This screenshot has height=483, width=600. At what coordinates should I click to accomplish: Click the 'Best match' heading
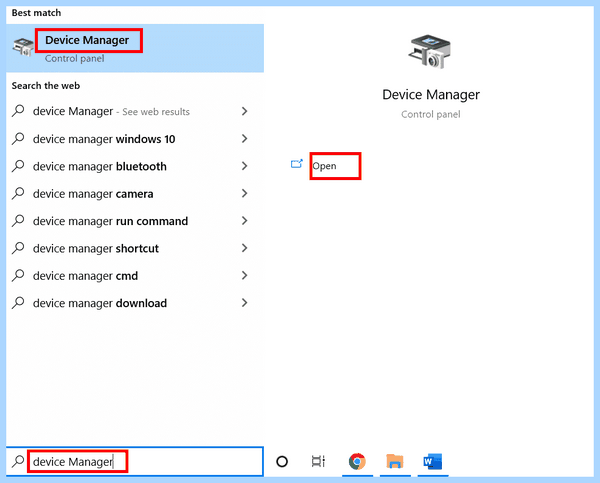[x=36, y=13]
